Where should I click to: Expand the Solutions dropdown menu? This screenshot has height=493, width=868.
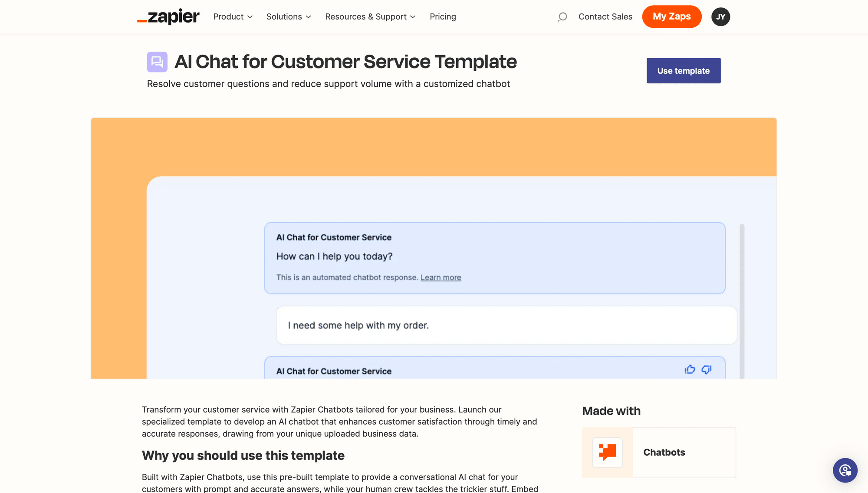(289, 16)
